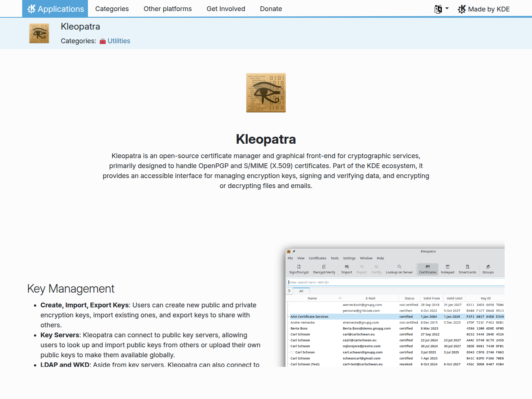Open the File menu in Kleopatra
The height and width of the screenshot is (399, 532).
(x=290, y=258)
